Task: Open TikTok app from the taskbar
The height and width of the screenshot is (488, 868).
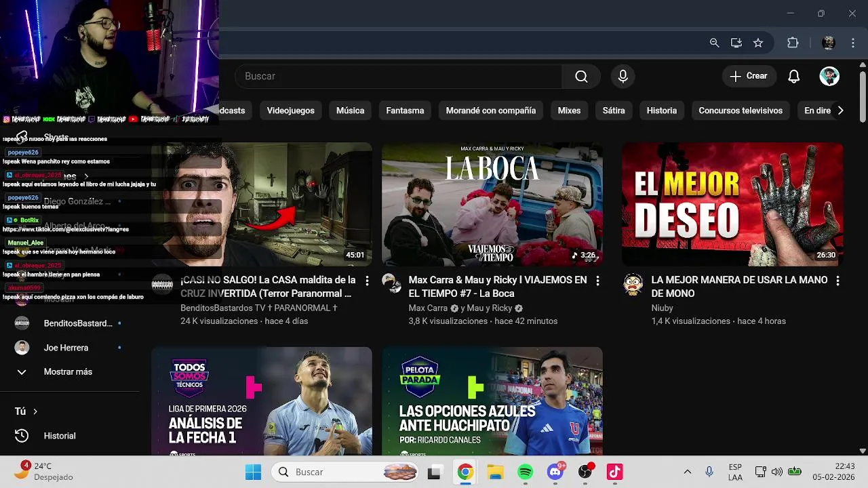Action: [x=614, y=472]
